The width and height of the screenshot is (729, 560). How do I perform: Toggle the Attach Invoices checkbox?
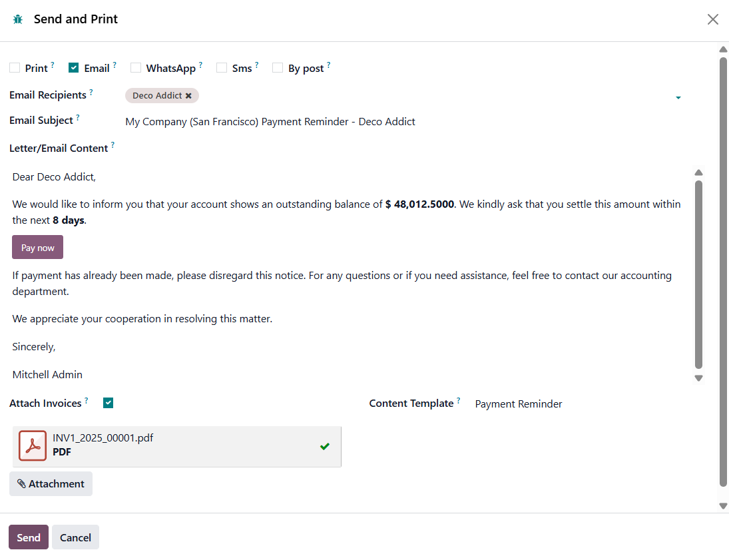pyautogui.click(x=109, y=403)
